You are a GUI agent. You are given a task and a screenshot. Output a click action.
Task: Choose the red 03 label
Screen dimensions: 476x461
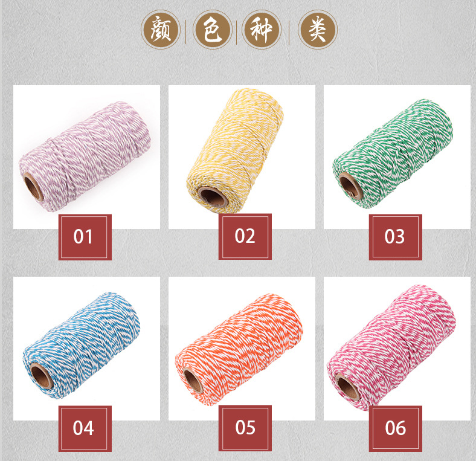(x=396, y=237)
